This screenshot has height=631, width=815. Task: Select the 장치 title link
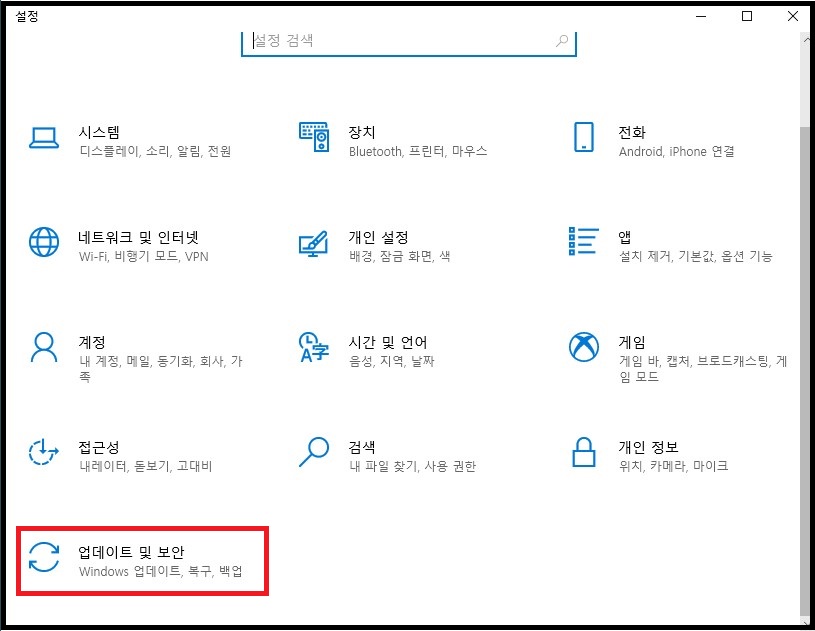click(362, 132)
